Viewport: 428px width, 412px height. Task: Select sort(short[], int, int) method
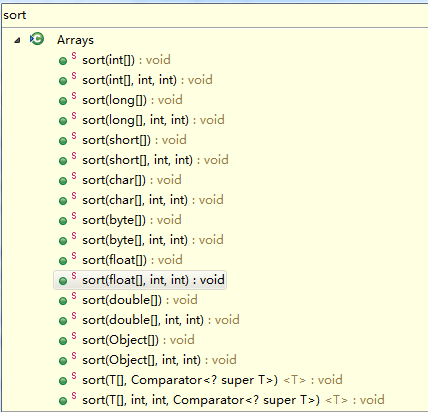[155, 160]
